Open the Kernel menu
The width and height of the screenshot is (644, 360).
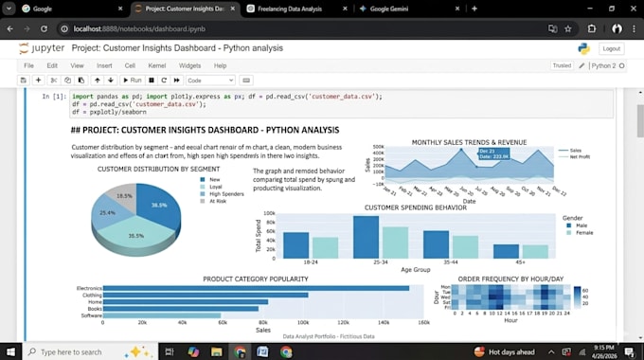[157, 65]
